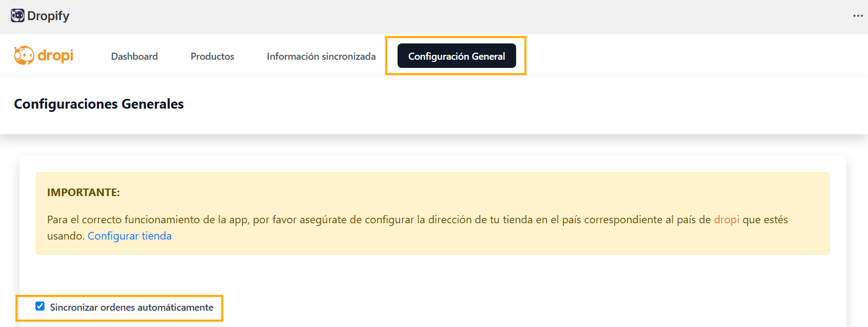Viewport: 868px width, 327px height.
Task: Select the Configuración General tab
Action: click(x=457, y=56)
